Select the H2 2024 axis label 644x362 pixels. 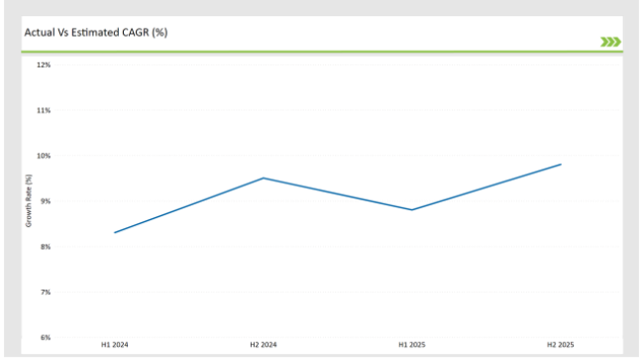tap(264, 345)
